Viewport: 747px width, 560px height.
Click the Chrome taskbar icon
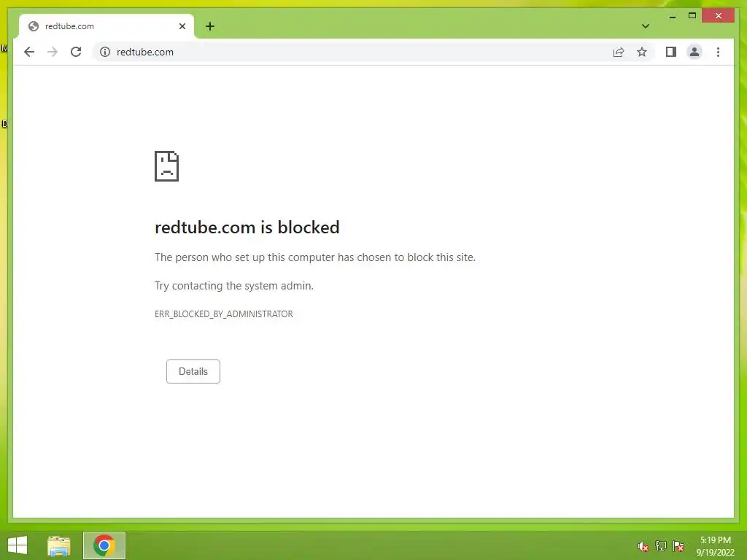pos(104,545)
